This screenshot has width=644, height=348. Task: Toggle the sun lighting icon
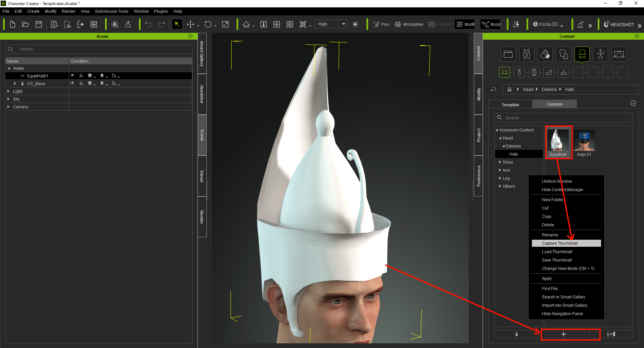355,24
